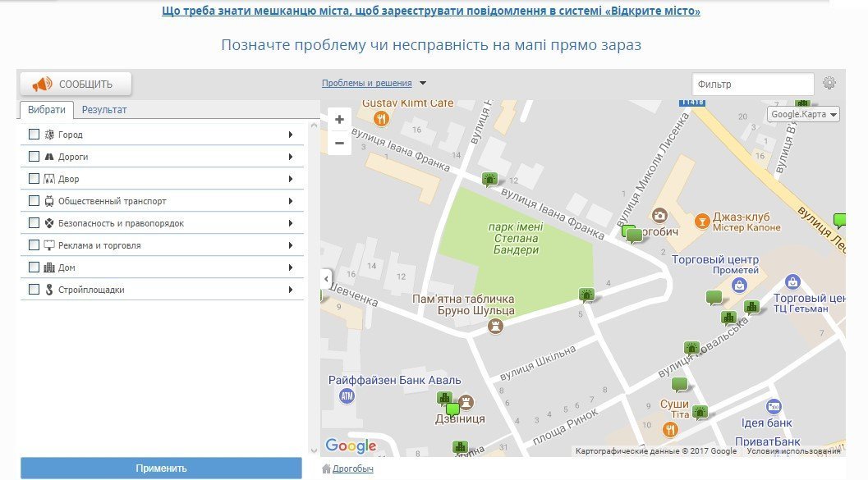Enable the Дороги category checkbox

[x=33, y=156]
